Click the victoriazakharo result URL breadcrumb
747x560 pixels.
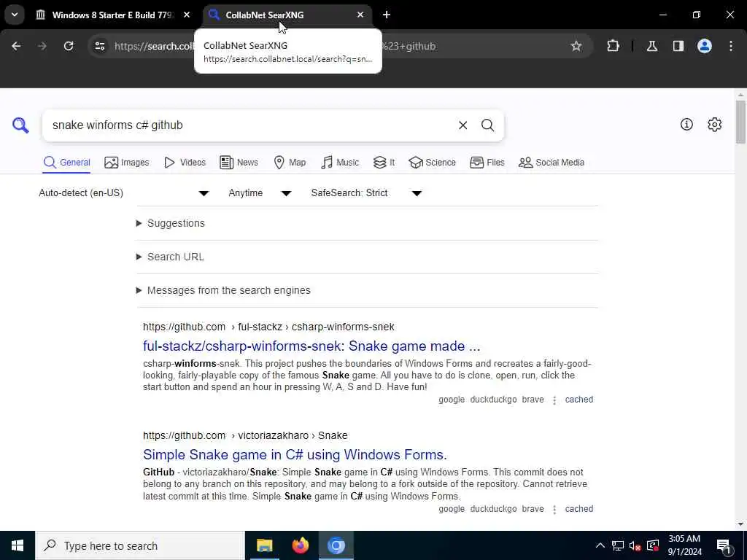[x=245, y=436]
